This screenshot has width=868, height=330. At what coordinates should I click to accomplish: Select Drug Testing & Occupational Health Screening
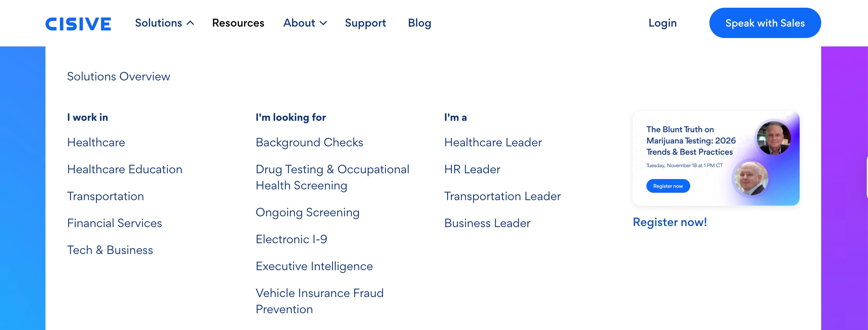332,177
